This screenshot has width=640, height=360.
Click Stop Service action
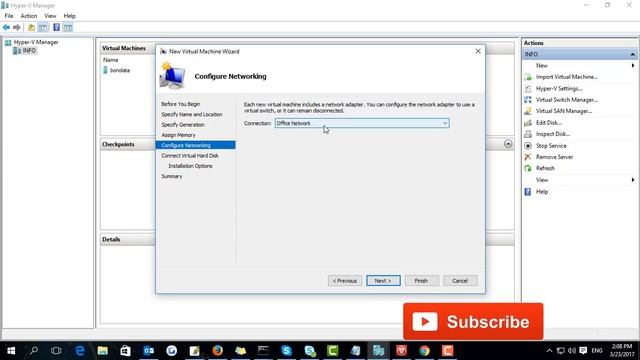click(551, 146)
